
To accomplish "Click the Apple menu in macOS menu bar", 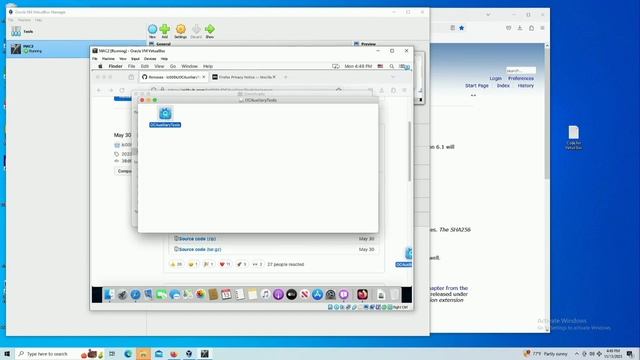I will point(100,66).
